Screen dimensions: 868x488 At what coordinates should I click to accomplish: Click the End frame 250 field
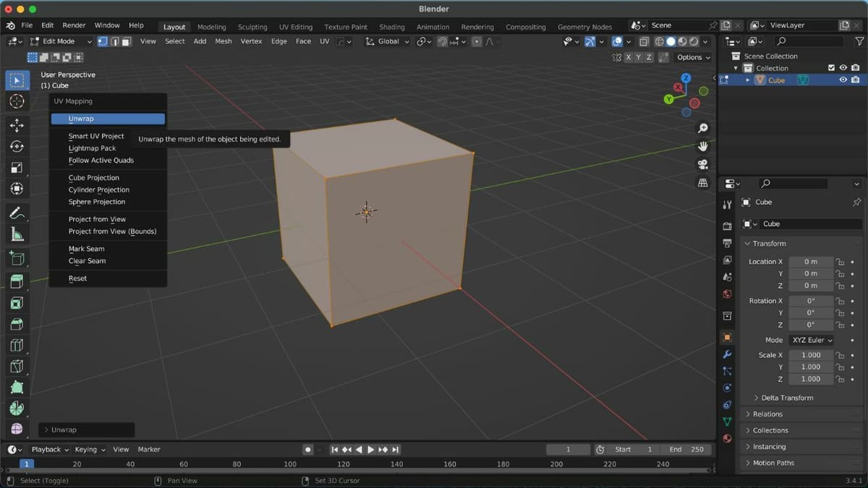[686, 450]
